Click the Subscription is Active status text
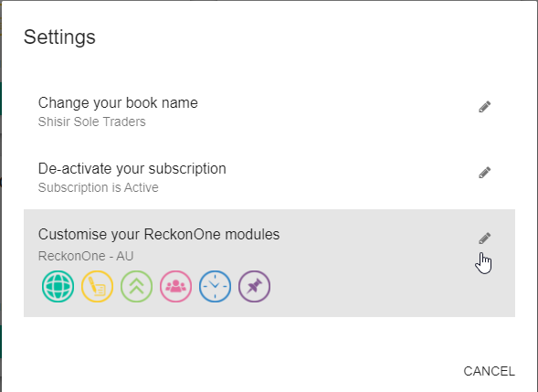Image resolution: width=538 pixels, height=392 pixels. [98, 187]
